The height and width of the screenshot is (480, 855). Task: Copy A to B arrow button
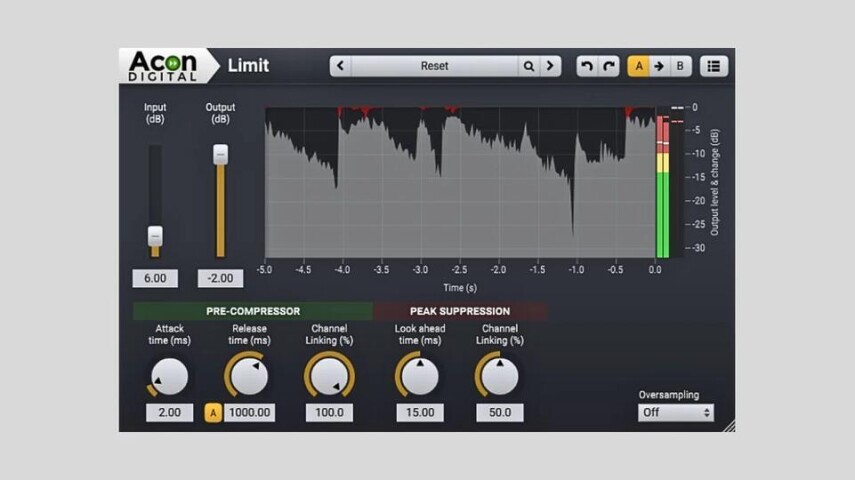(x=659, y=67)
